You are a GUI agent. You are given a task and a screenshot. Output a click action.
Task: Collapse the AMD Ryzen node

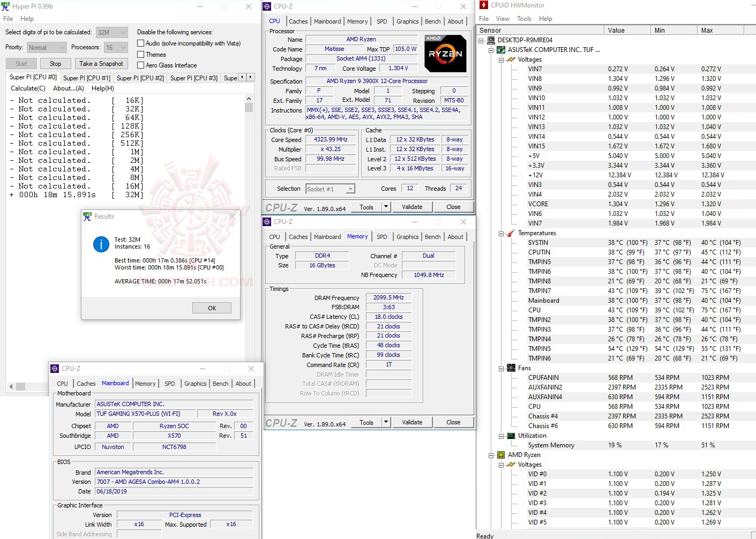click(491, 455)
